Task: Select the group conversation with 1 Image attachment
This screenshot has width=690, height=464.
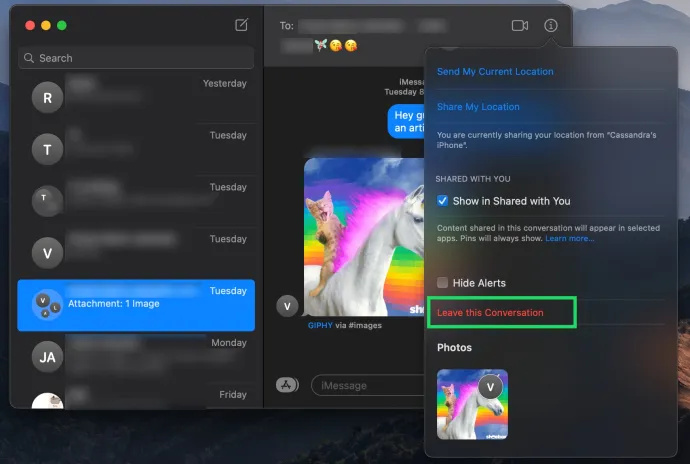Action: [x=136, y=305]
